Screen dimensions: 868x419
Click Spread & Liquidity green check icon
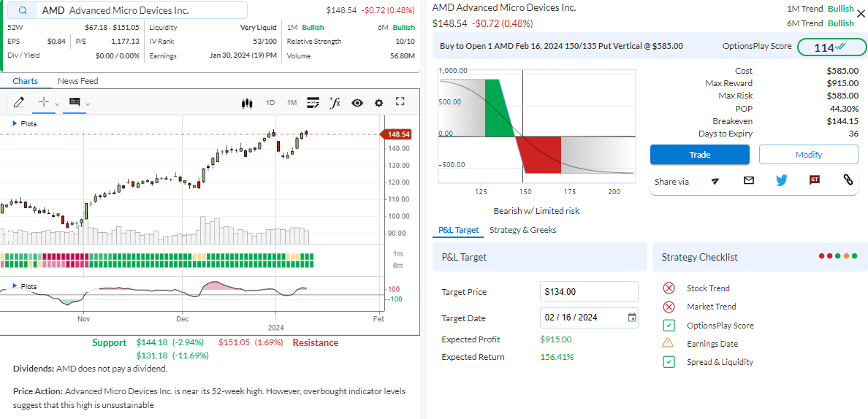click(669, 363)
